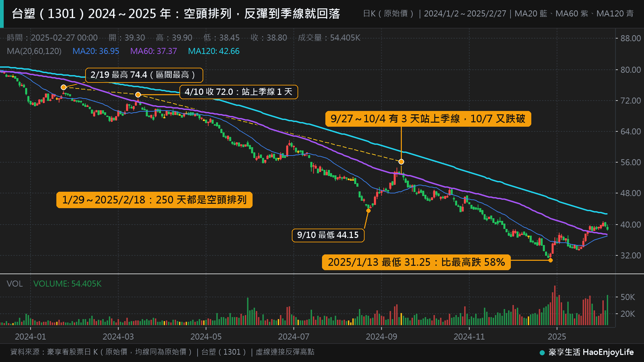Click the 收：38.80 closing price readout
This screenshot has width=644, height=362.
point(269,38)
